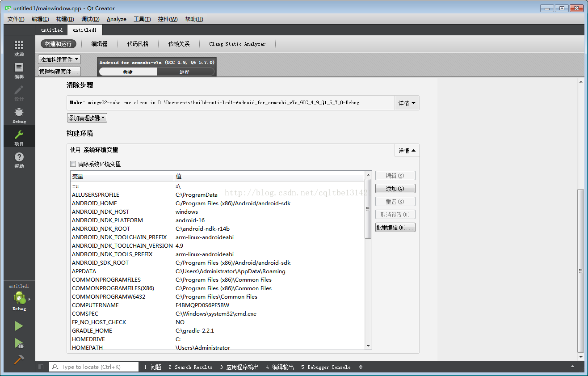The image size is (588, 376).
Task: Select 构建和运行 settings tab
Action: [x=59, y=44]
